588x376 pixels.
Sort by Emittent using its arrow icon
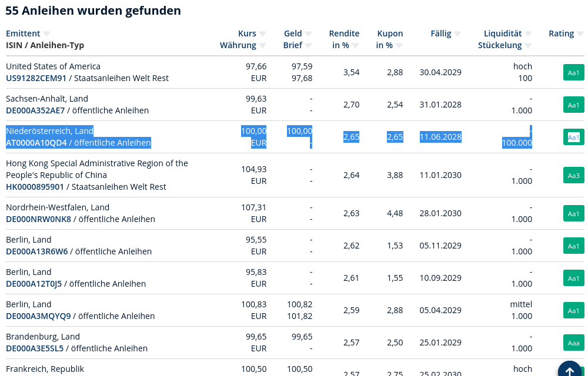click(x=46, y=34)
